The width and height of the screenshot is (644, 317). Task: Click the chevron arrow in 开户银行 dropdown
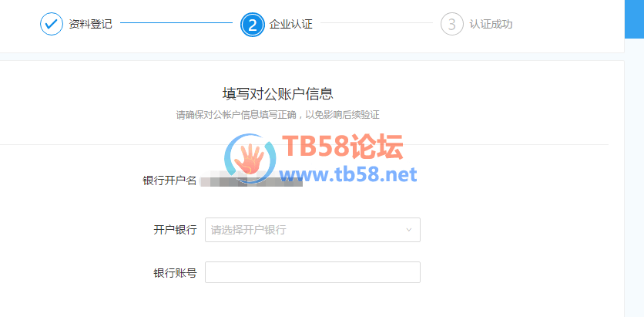408,230
